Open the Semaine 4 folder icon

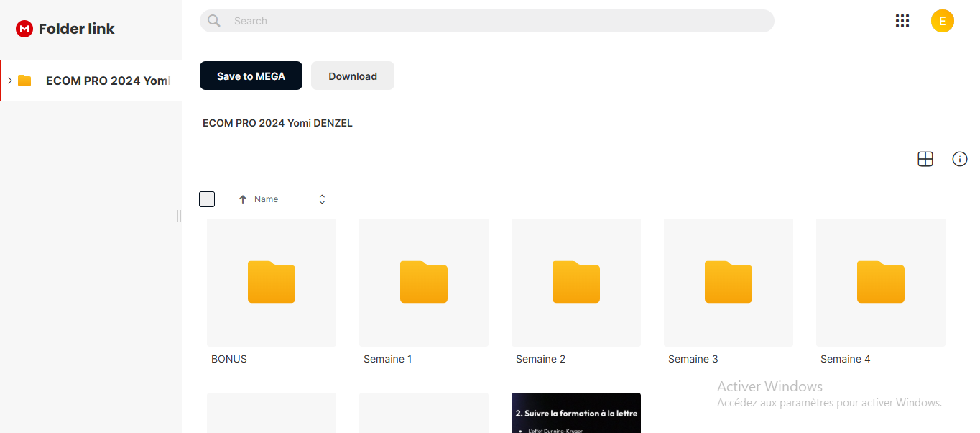tap(881, 282)
